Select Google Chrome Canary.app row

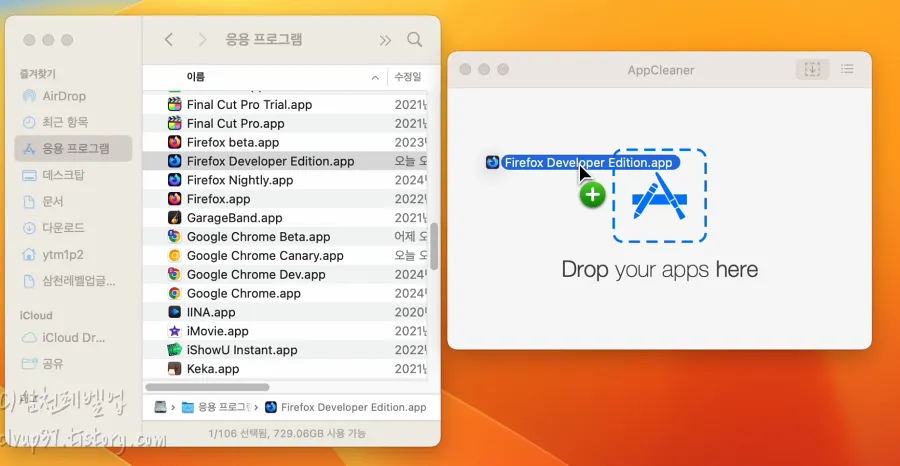coord(285,255)
